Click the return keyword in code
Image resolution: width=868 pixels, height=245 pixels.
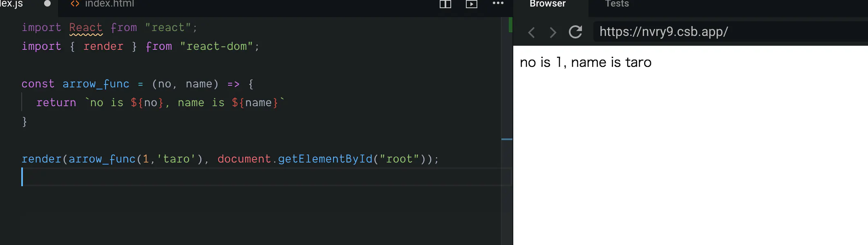56,103
